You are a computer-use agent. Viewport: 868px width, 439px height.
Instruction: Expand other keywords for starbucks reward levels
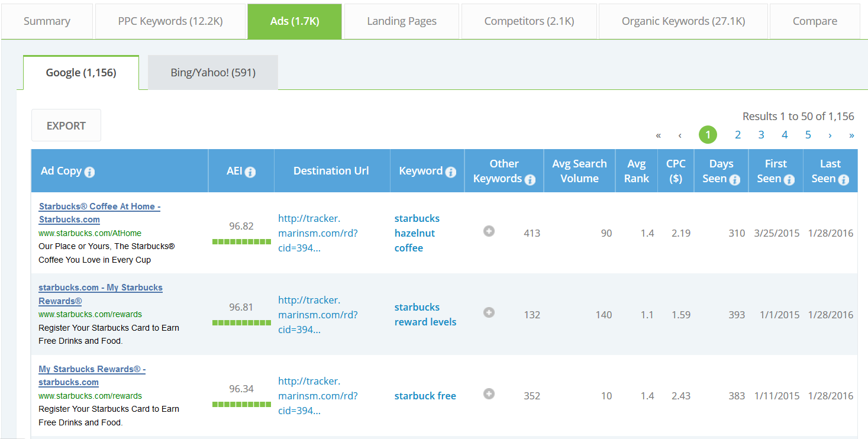(489, 312)
